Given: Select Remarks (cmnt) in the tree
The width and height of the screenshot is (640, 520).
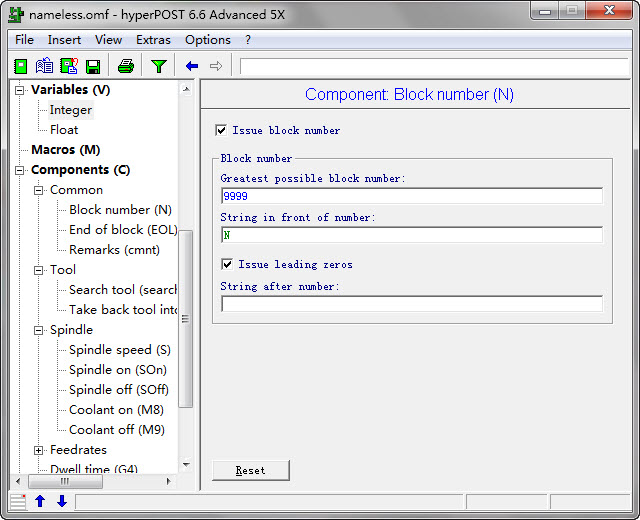Looking at the screenshot, I should (114, 250).
